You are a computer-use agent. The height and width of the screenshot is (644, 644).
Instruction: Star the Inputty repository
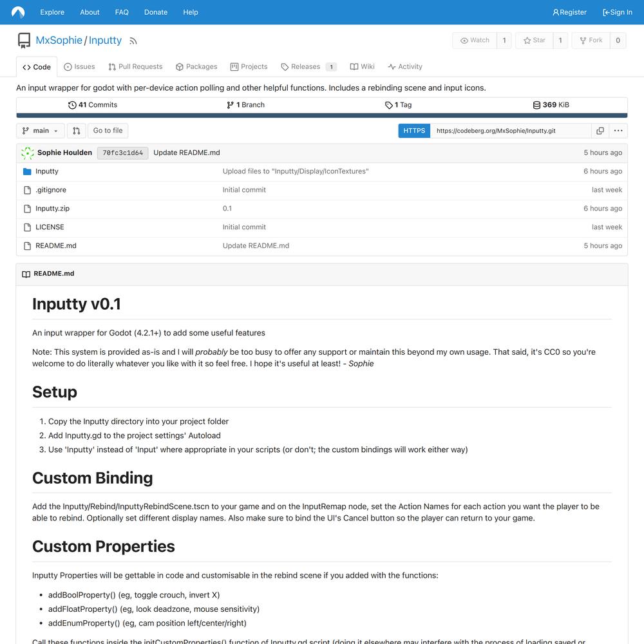pos(535,40)
